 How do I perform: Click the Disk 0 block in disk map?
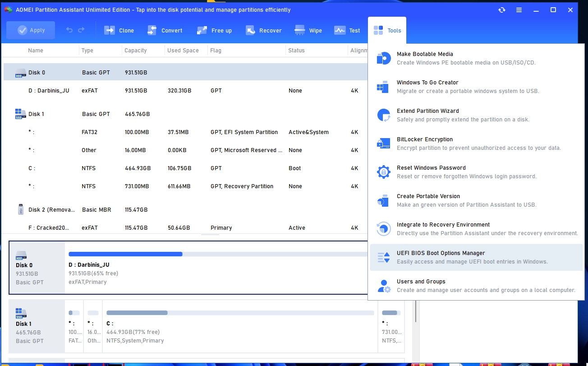37,268
